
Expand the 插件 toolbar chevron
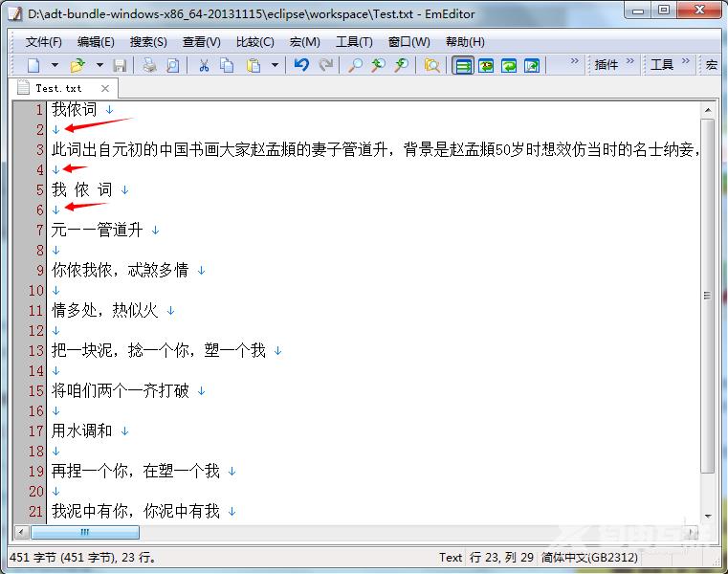click(630, 61)
